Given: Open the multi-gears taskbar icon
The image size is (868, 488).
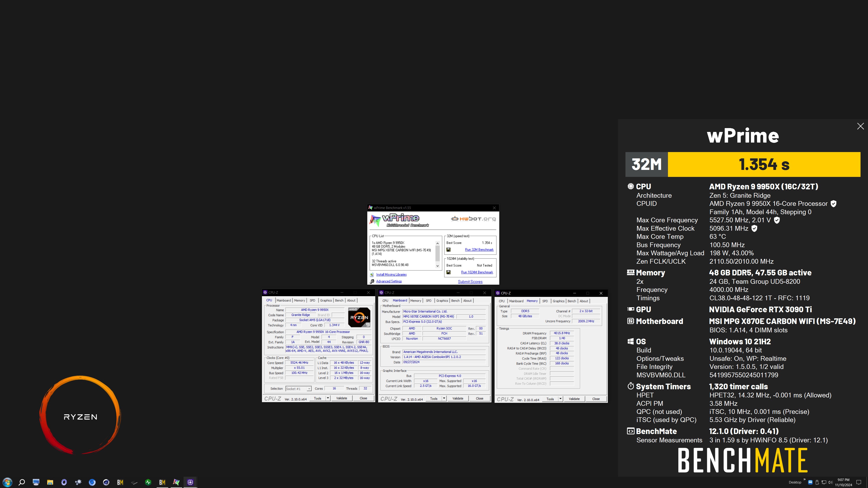Looking at the screenshot, I should tap(78, 482).
